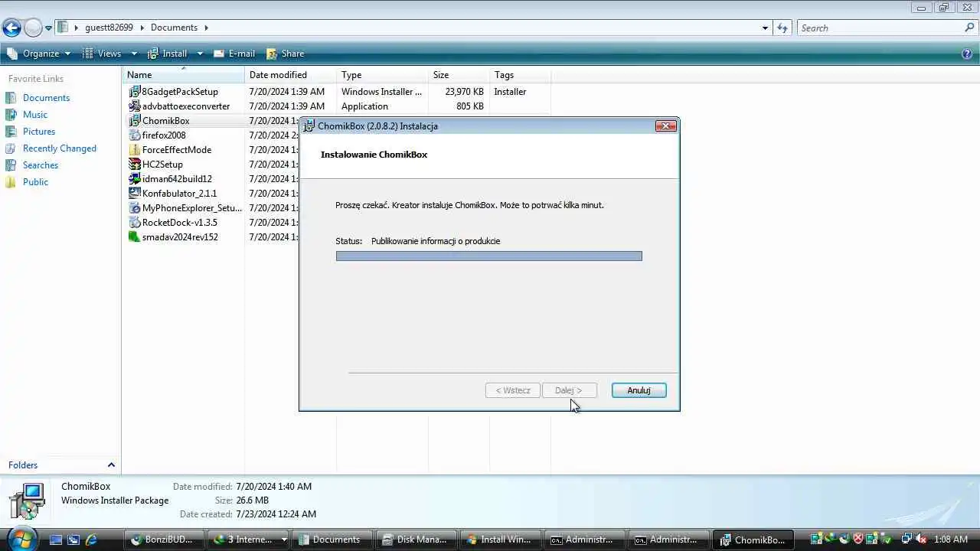980x551 pixels.
Task: Click the ChomikBox preview icon in details pane
Action: tap(28, 501)
